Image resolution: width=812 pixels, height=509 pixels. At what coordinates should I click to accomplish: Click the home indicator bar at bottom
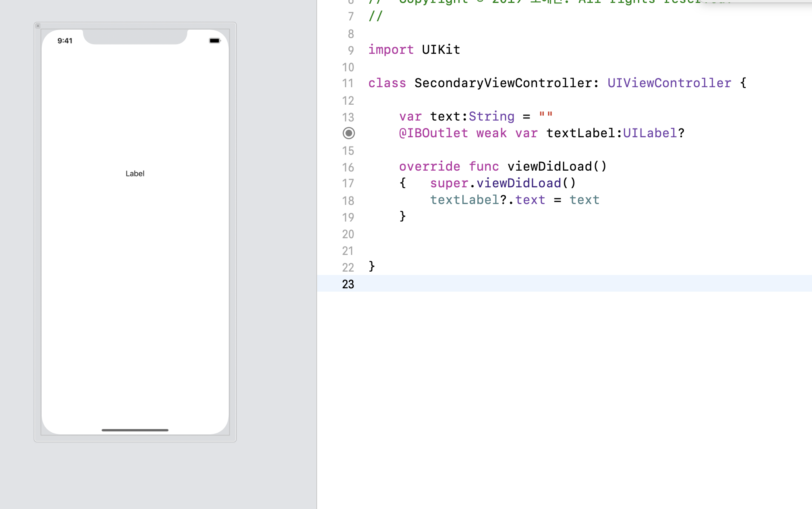[x=135, y=430]
